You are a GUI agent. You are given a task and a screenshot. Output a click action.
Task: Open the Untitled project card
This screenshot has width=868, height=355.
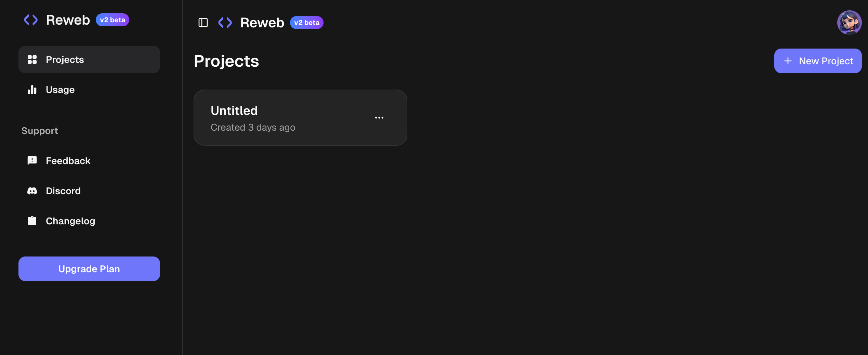[x=274, y=118]
